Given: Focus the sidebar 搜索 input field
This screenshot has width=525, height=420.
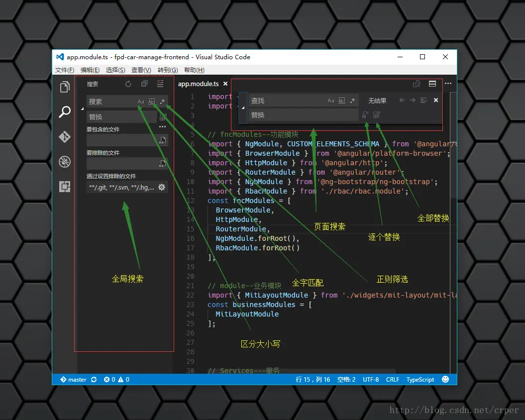Looking at the screenshot, I should click(127, 102).
